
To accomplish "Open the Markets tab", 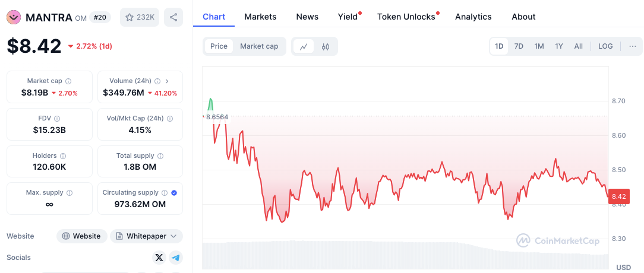I will pos(260,17).
